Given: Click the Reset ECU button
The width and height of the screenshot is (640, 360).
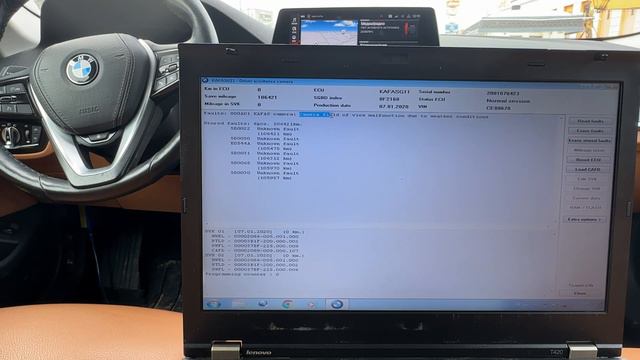Looking at the screenshot, I should [x=588, y=160].
